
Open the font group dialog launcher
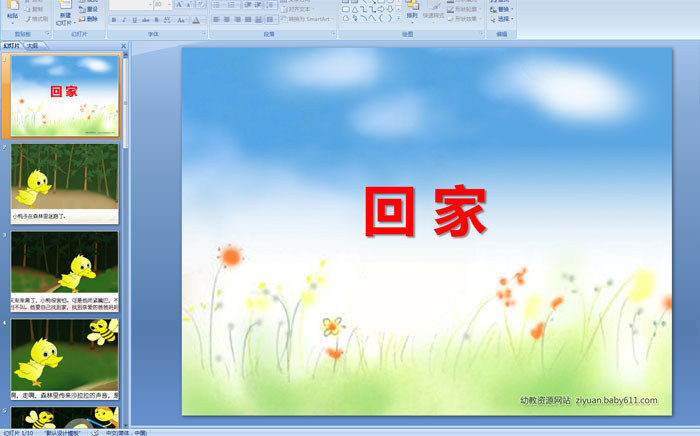(x=204, y=33)
